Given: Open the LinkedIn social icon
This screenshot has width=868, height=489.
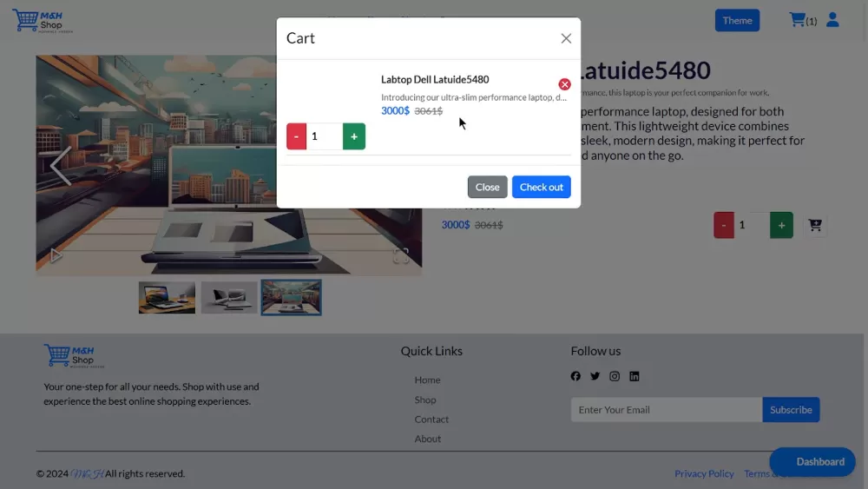Looking at the screenshot, I should pyautogui.click(x=635, y=376).
